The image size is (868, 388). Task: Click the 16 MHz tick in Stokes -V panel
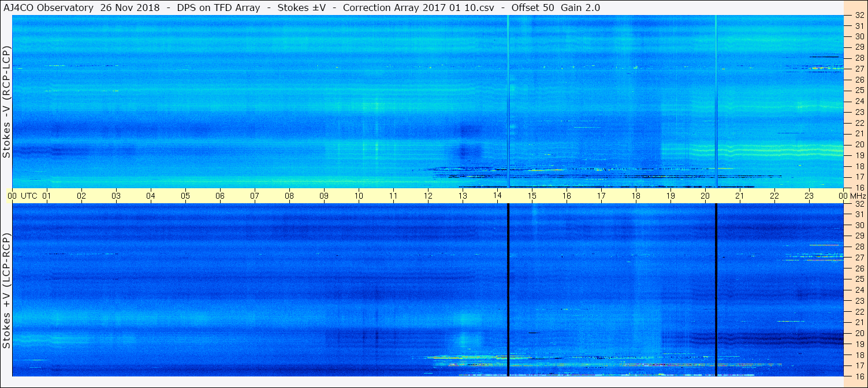point(859,188)
